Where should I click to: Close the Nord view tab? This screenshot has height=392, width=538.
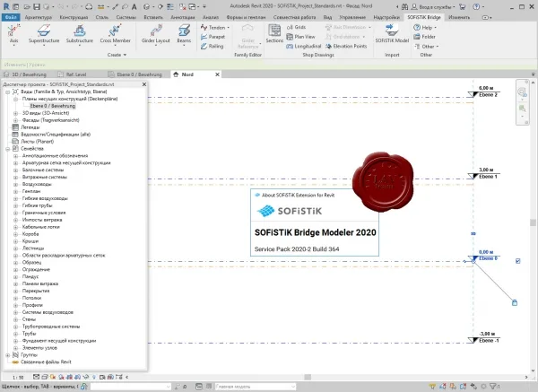coord(217,74)
